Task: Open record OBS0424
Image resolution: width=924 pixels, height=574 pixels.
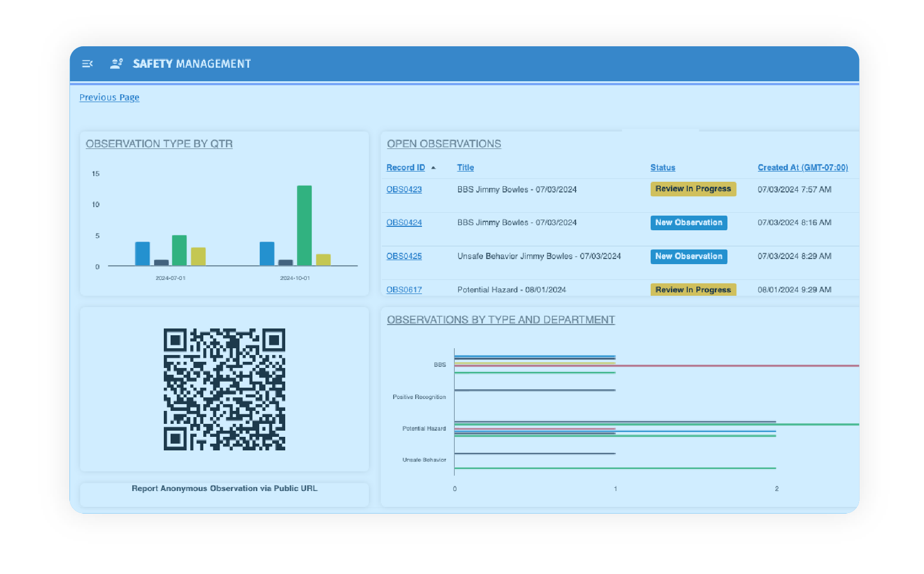Action: tap(404, 223)
